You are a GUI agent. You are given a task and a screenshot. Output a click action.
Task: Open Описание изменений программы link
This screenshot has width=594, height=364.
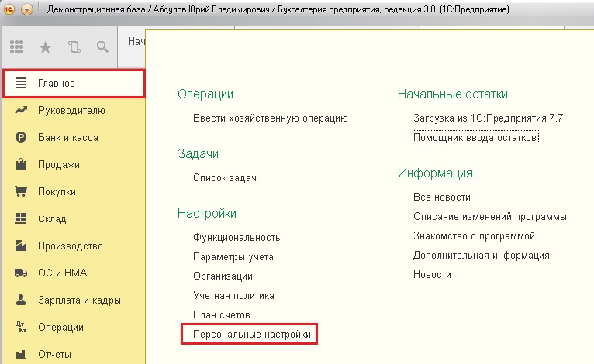490,216
